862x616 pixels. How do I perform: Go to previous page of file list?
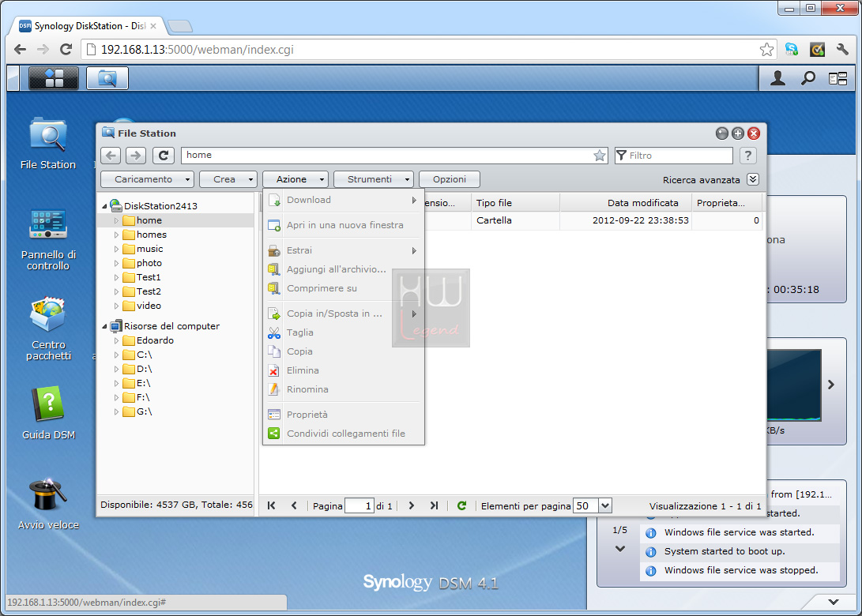tap(294, 505)
